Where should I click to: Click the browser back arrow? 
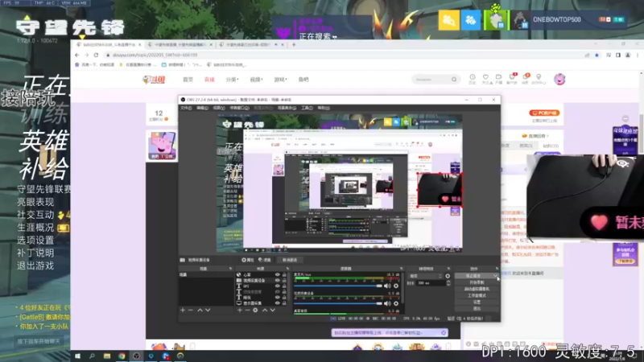(77, 55)
